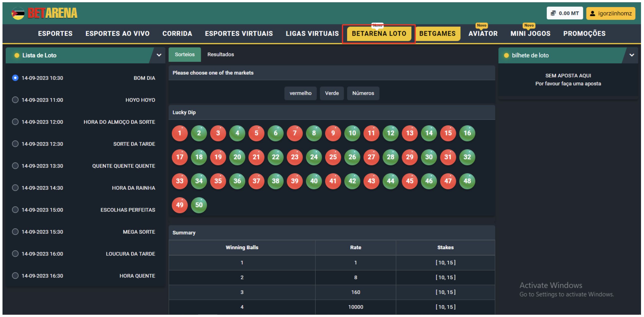The height and width of the screenshot is (317, 644).
Task: Click the Stakes column header
Action: click(x=445, y=248)
